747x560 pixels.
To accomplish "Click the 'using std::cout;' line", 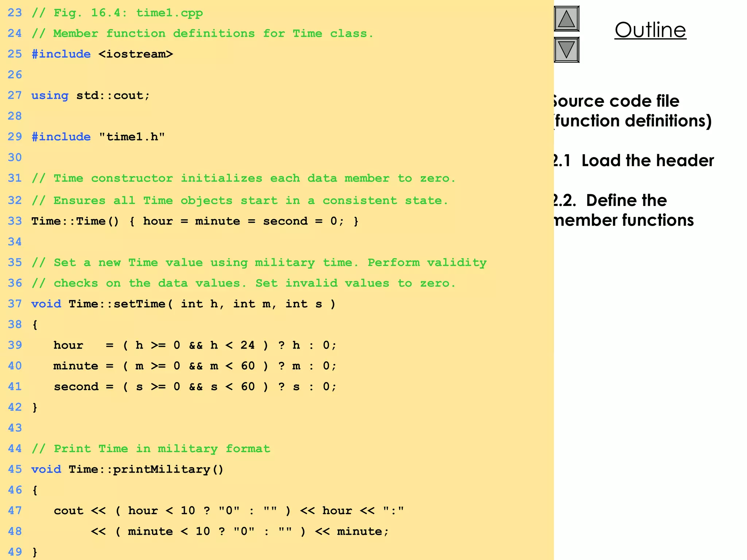I will [90, 96].
